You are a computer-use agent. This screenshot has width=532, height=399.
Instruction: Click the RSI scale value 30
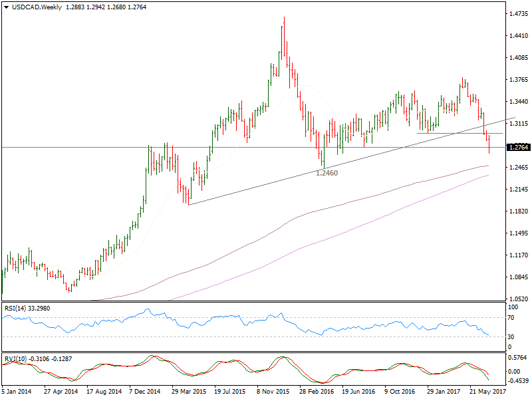coord(511,336)
